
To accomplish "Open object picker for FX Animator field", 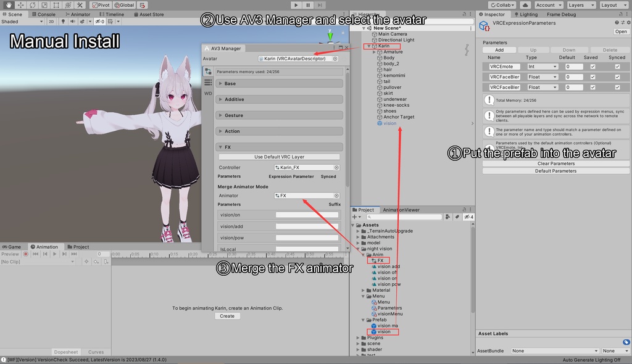I will (336, 196).
